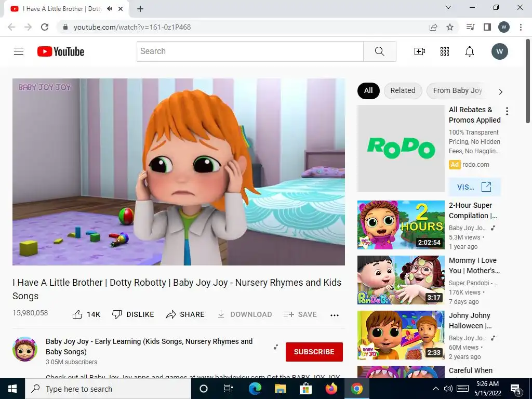Open All Rebates & Promos Applied ad title
This screenshot has width=532, height=399.
(x=475, y=115)
